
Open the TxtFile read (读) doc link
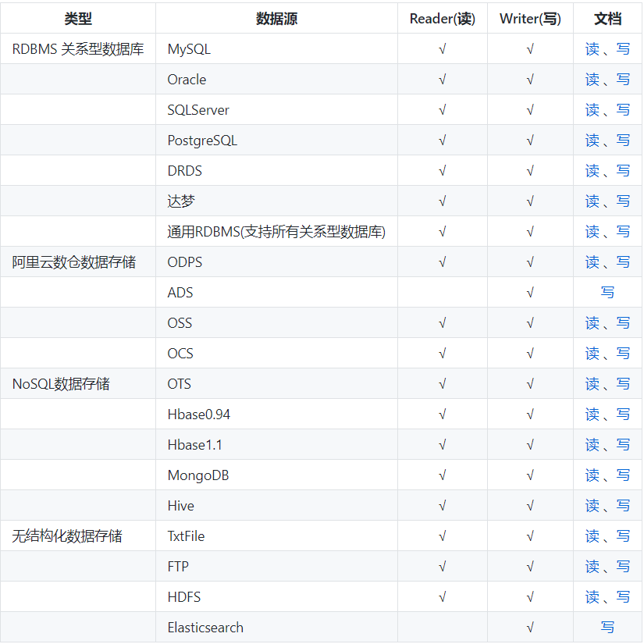[x=592, y=536]
